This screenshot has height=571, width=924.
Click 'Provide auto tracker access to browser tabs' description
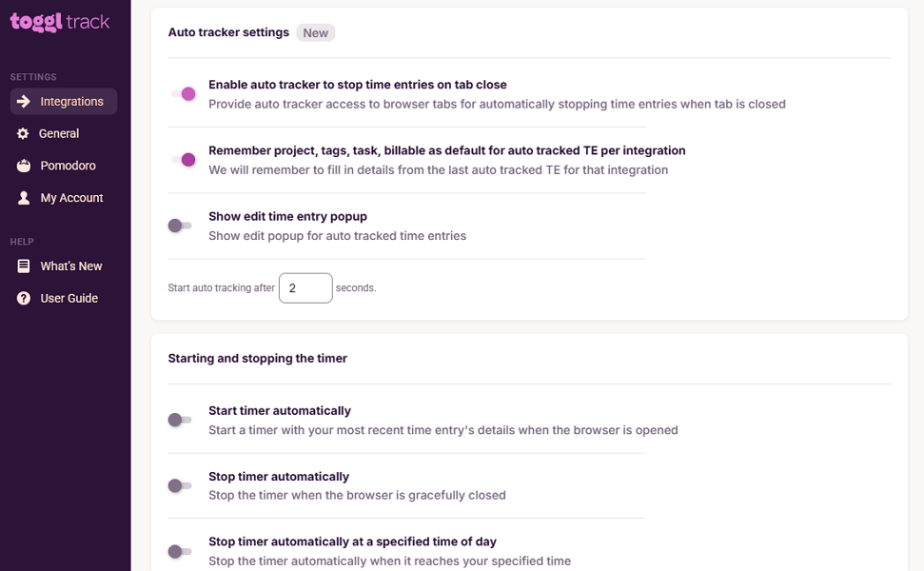click(x=497, y=105)
